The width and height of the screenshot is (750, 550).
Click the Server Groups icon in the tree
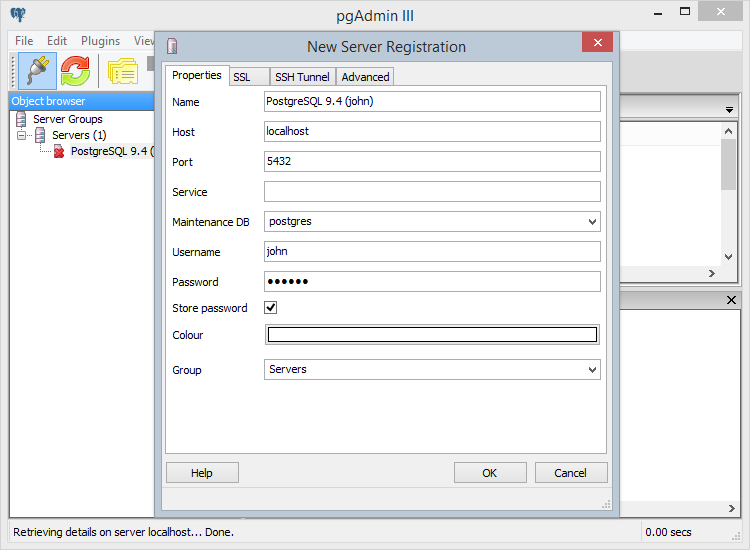(22, 119)
